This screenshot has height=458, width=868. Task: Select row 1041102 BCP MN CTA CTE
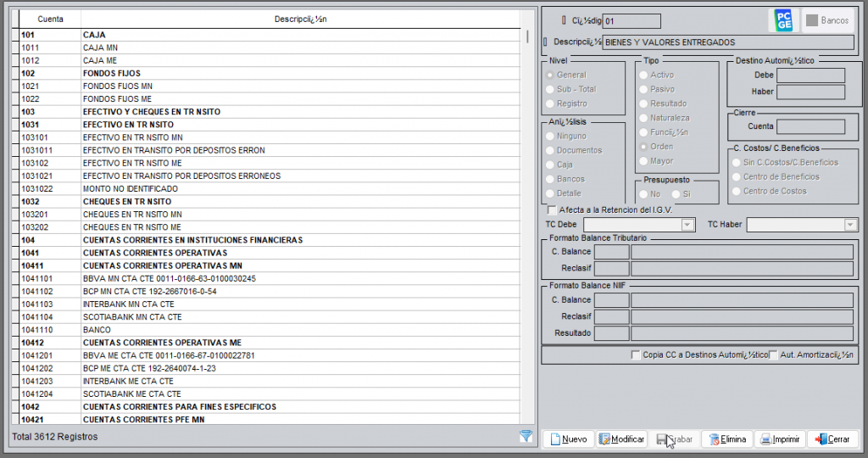tap(270, 291)
